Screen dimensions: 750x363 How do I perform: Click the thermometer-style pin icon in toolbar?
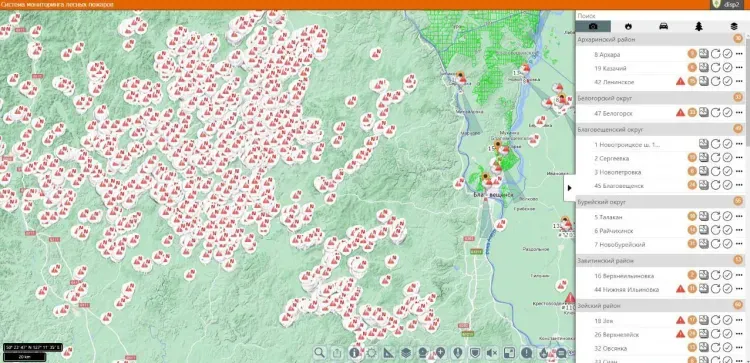[457, 353]
